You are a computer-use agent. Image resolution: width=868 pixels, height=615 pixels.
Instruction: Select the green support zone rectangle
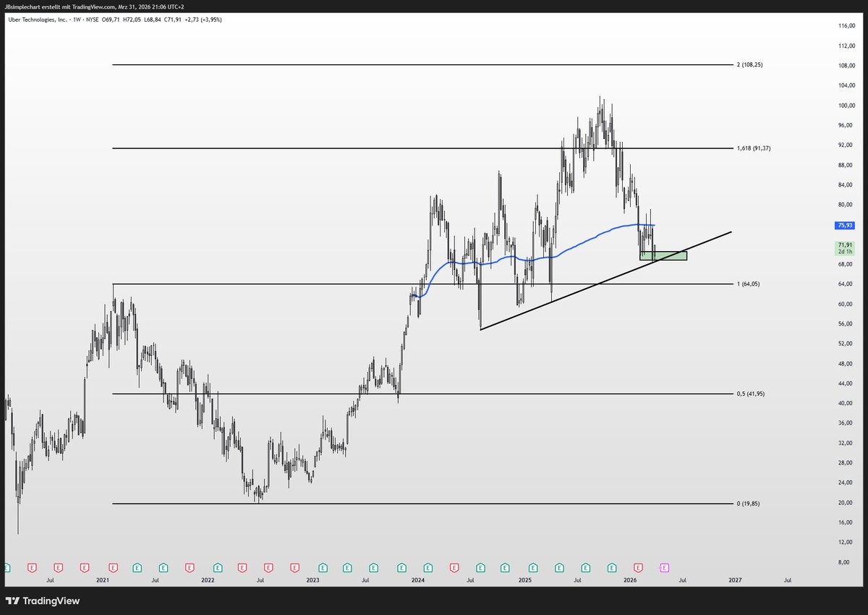coord(663,255)
